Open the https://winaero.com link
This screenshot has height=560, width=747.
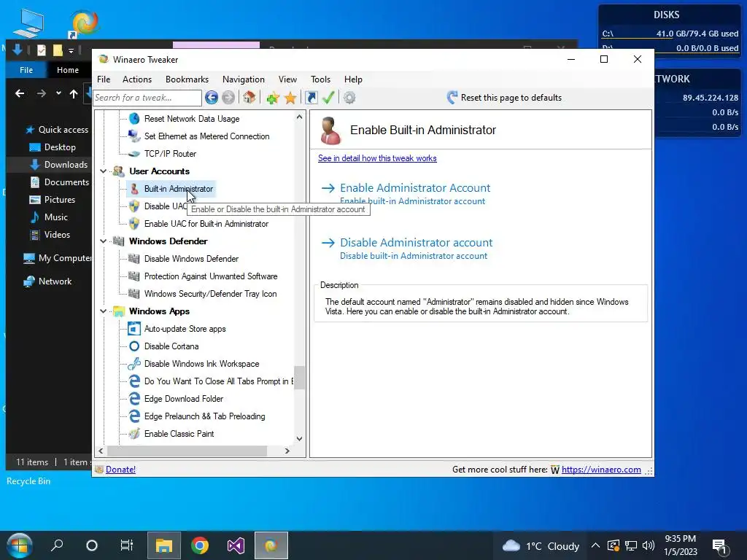point(601,470)
